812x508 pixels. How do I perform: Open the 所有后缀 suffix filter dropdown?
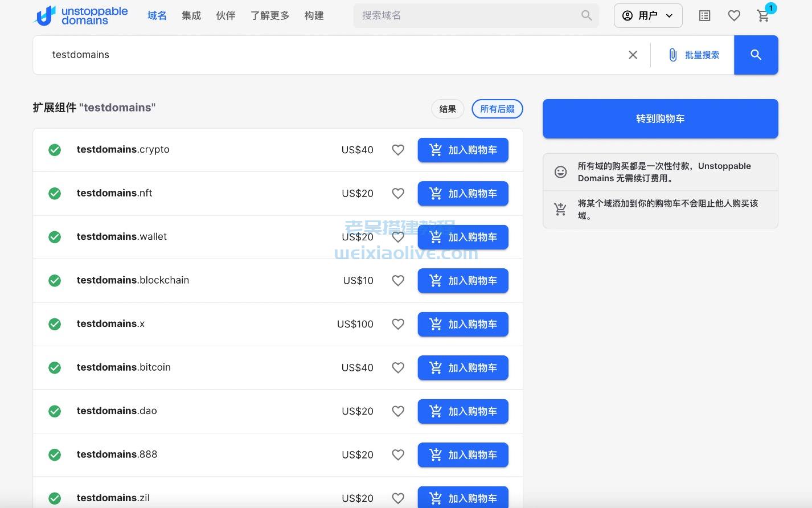(x=497, y=109)
